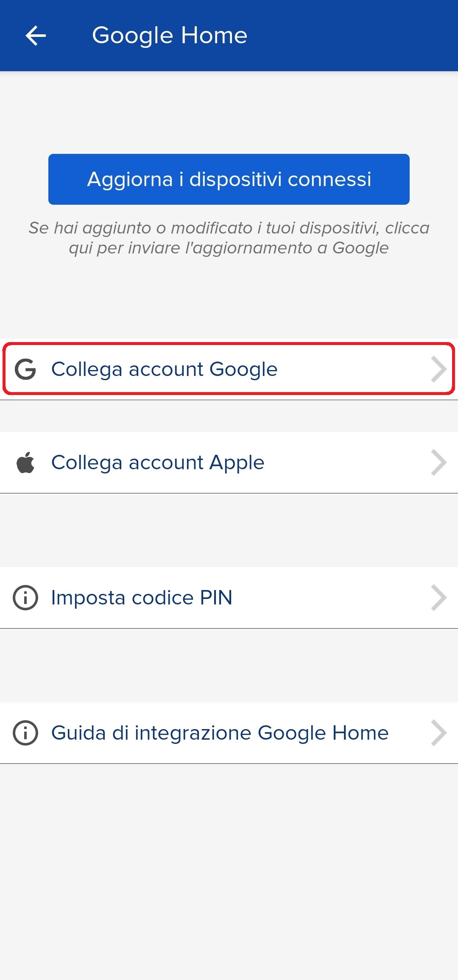Open Collega account Google row
Image resolution: width=458 pixels, height=980 pixels.
click(x=229, y=369)
